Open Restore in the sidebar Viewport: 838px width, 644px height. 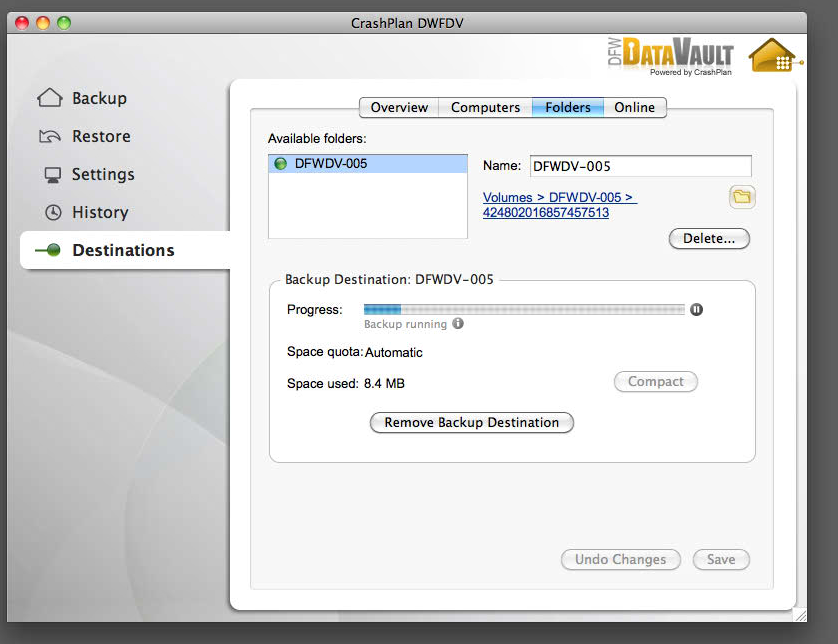pyautogui.click(x=101, y=136)
